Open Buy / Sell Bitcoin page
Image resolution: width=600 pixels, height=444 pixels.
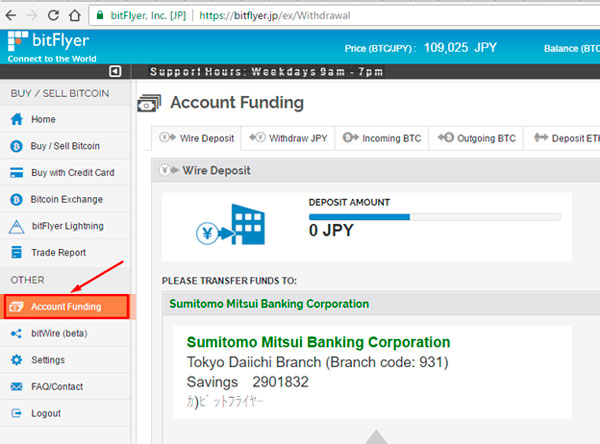coord(65,146)
